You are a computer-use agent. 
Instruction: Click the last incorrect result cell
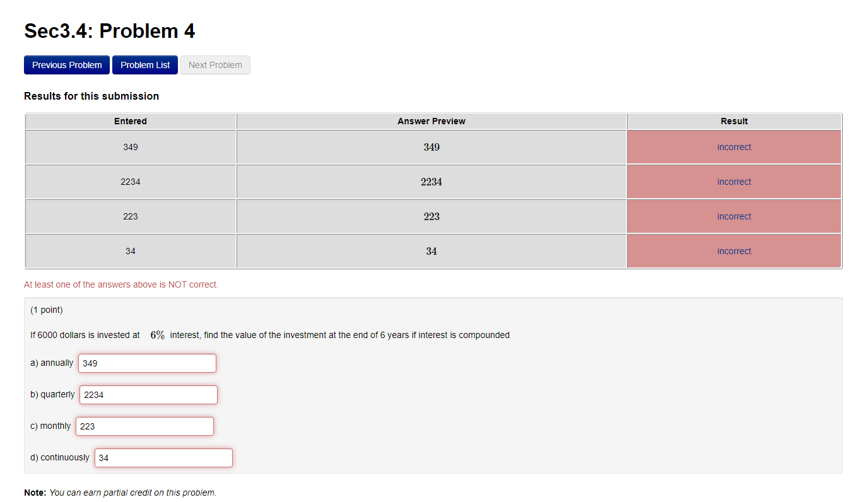(734, 250)
